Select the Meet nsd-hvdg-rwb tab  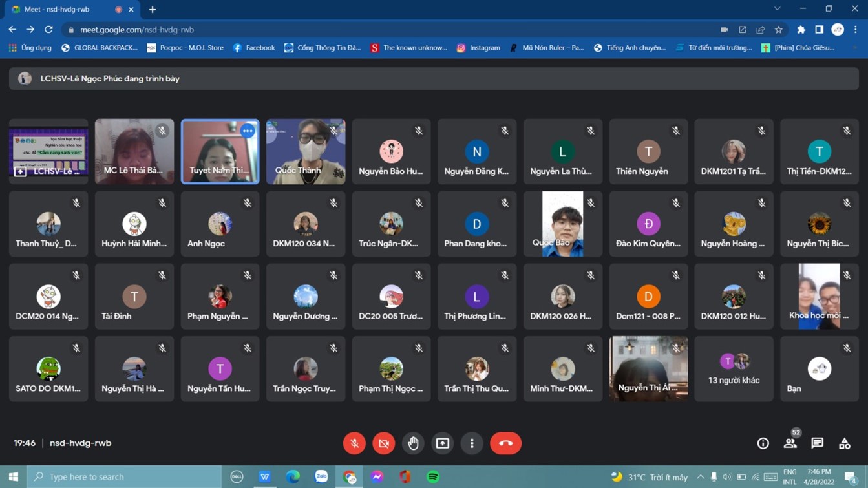point(58,10)
